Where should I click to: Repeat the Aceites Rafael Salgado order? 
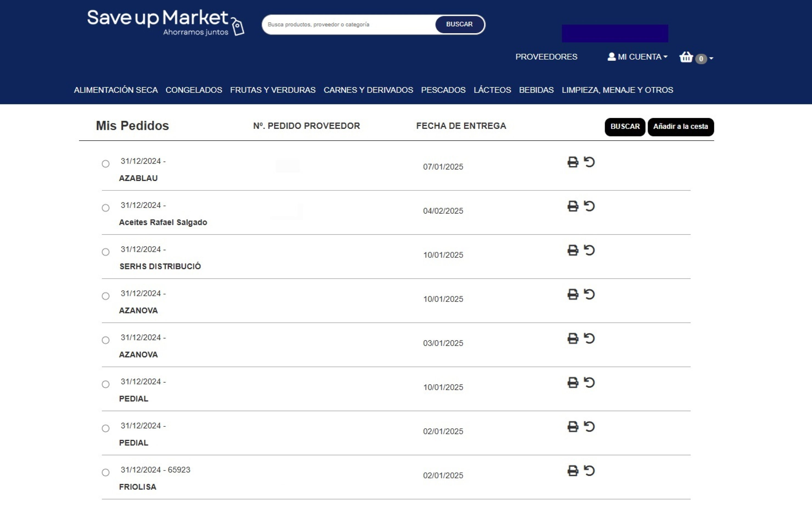[x=589, y=206]
